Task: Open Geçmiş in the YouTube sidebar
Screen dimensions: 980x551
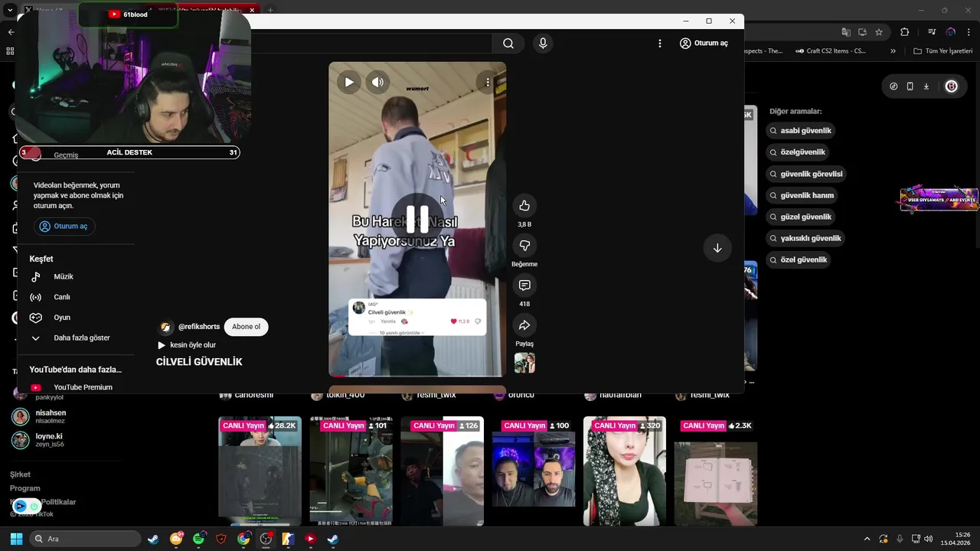Action: coord(66,155)
